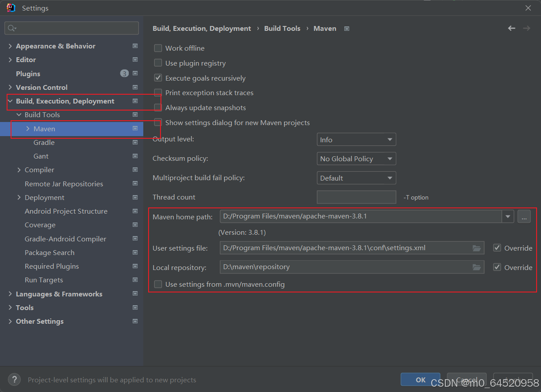The image size is (541, 392).
Task: Click the '...' browse button for Maven home
Action: point(524,216)
